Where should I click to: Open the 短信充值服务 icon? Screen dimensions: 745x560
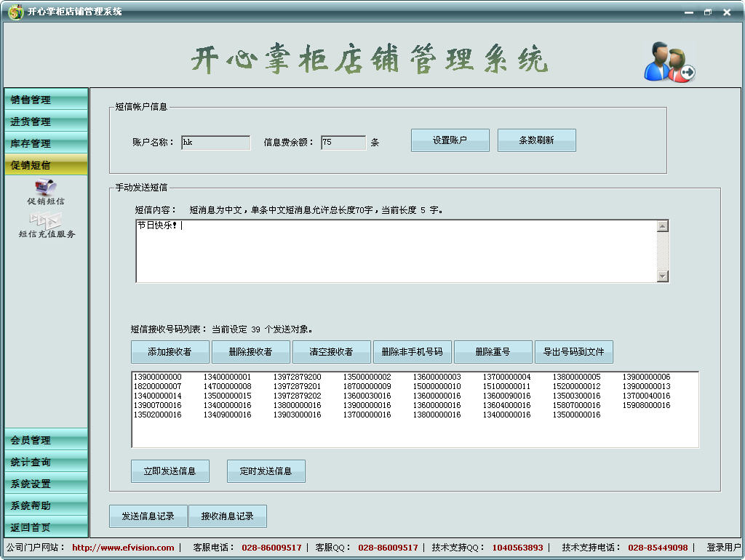click(47, 225)
